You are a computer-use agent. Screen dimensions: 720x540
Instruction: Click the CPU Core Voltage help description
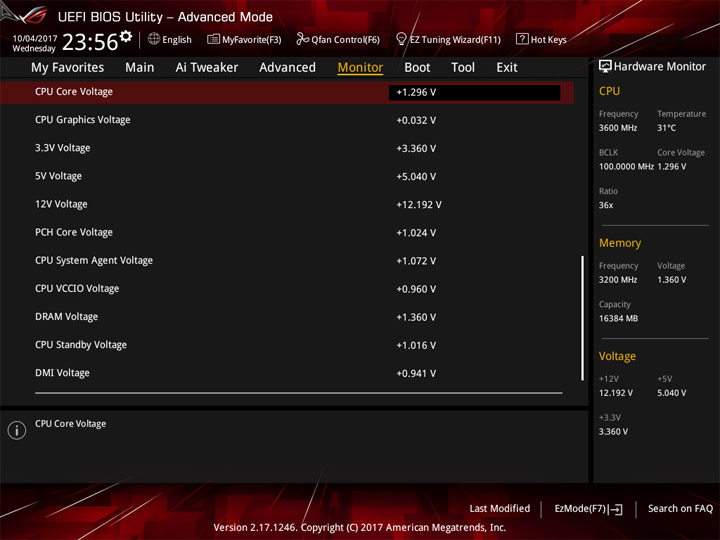(70, 424)
